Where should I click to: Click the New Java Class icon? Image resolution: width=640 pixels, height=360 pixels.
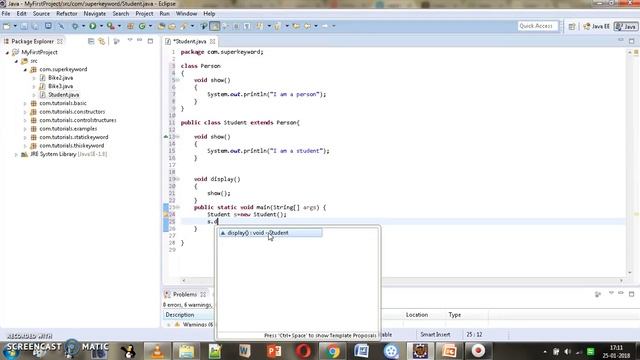coord(142,26)
